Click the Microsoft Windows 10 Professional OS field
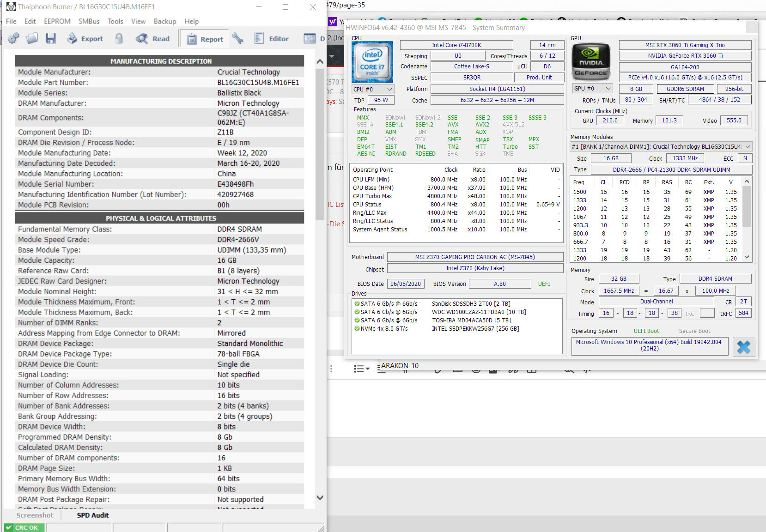This screenshot has height=532, width=766. pyautogui.click(x=650, y=346)
